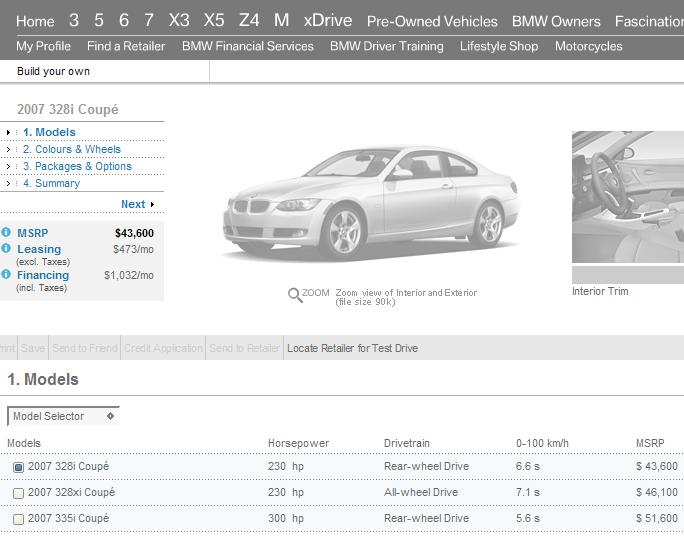Expand the Colours & Wheels step
The image size is (684, 546).
click(x=70, y=149)
